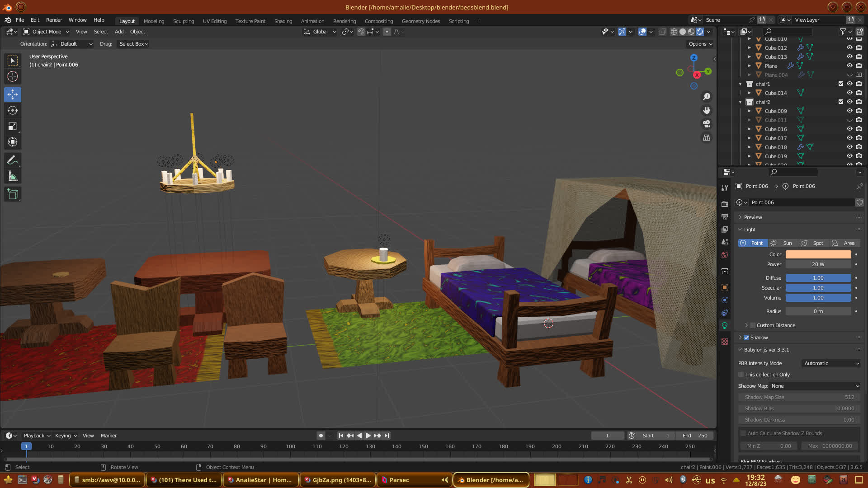Switch viewport to orthographic grid view
Screen dimensions: 868x488
[x=707, y=138]
